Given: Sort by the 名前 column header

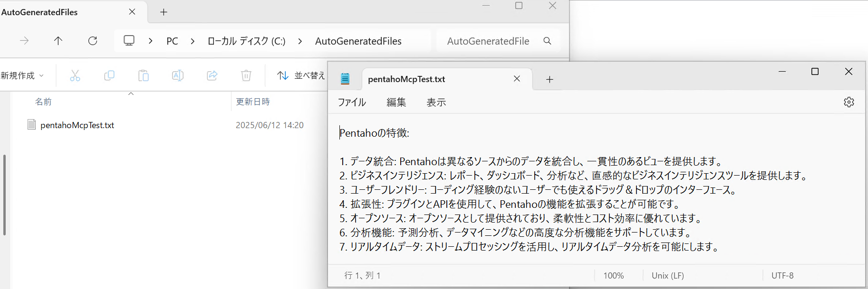Looking at the screenshot, I should tap(43, 102).
